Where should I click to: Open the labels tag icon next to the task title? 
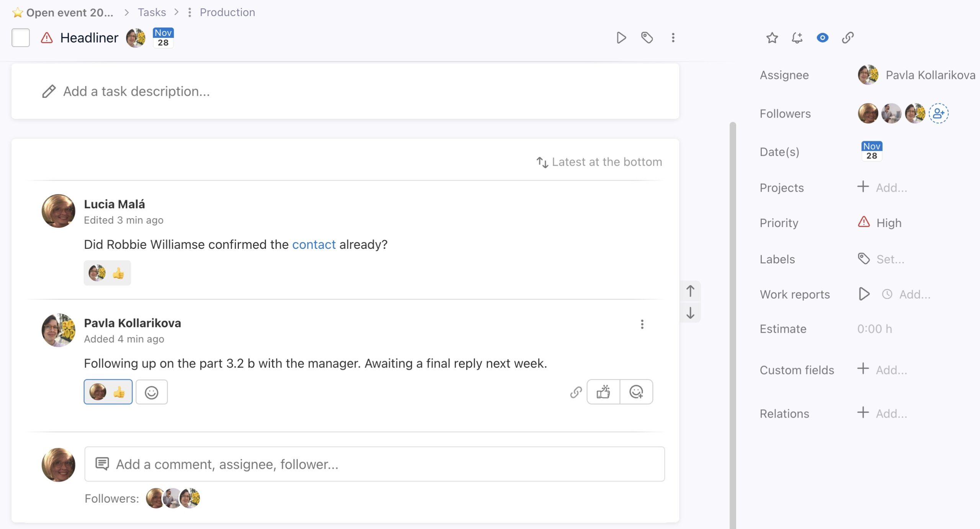click(x=647, y=38)
